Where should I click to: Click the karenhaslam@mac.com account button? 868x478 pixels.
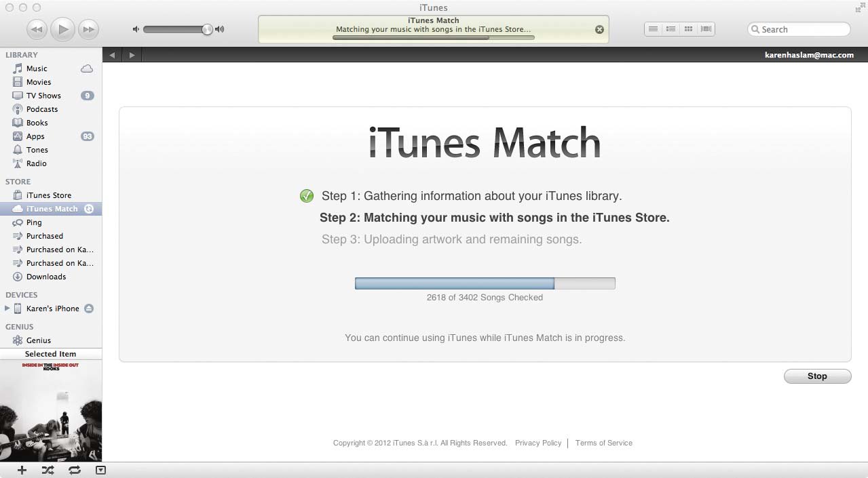point(809,55)
